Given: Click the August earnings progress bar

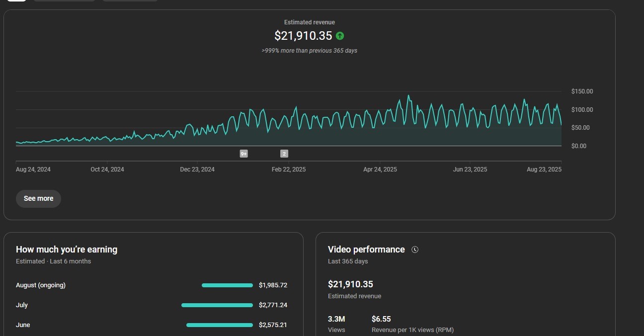Looking at the screenshot, I should click(227, 285).
